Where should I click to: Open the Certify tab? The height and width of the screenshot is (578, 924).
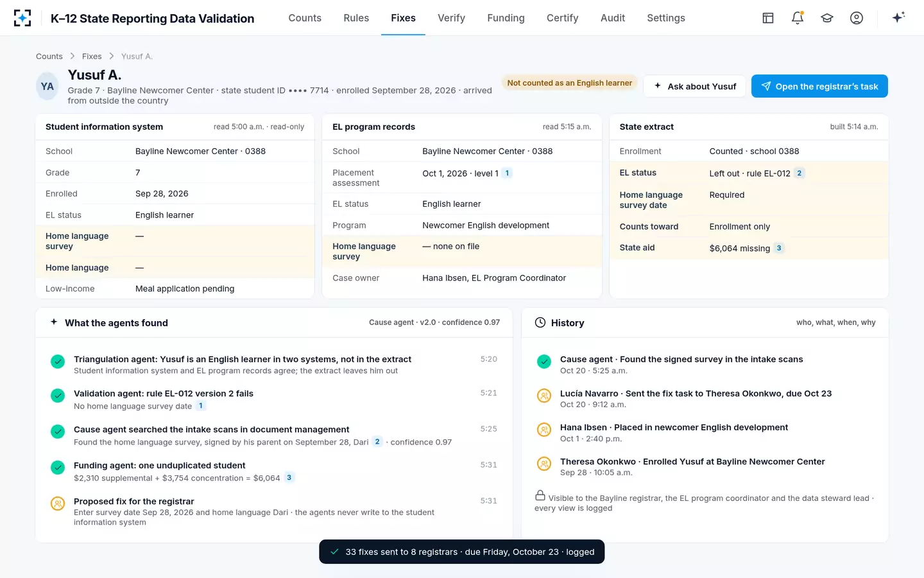[x=563, y=18]
